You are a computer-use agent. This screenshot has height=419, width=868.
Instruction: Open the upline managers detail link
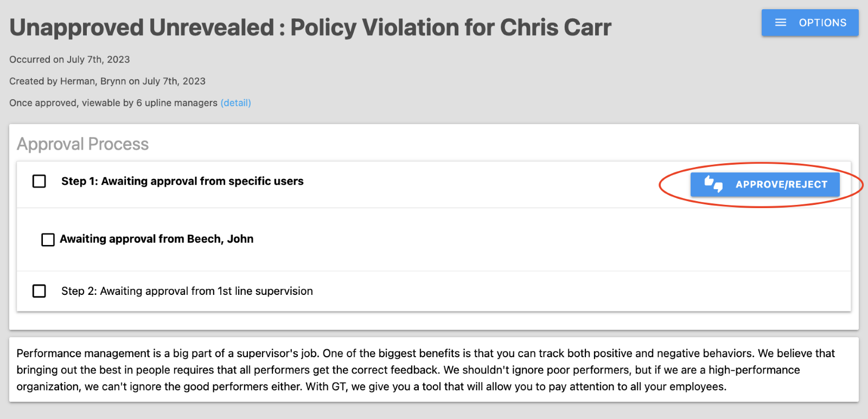pyautogui.click(x=235, y=103)
